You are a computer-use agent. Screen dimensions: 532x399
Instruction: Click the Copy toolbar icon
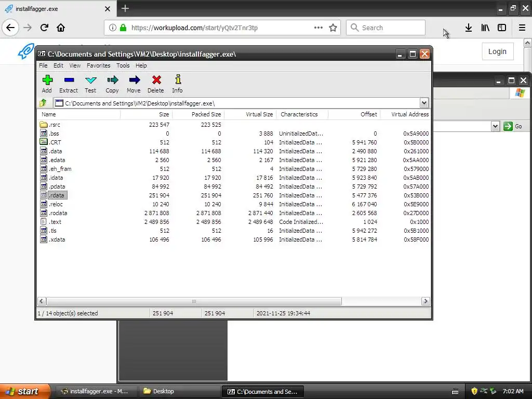[x=112, y=84]
